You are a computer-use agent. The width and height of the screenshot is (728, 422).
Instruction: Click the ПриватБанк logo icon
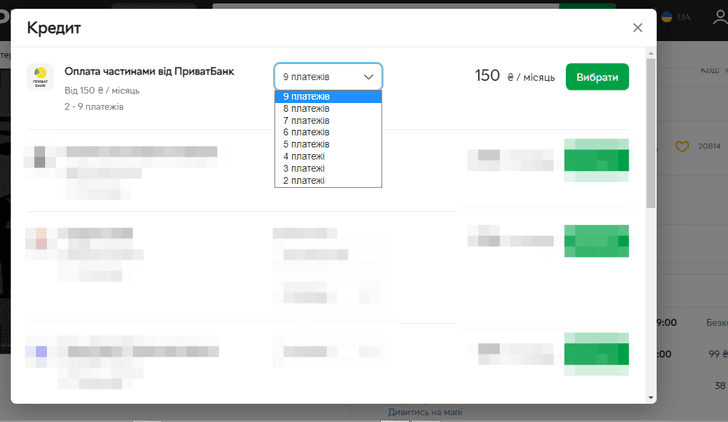tap(40, 77)
